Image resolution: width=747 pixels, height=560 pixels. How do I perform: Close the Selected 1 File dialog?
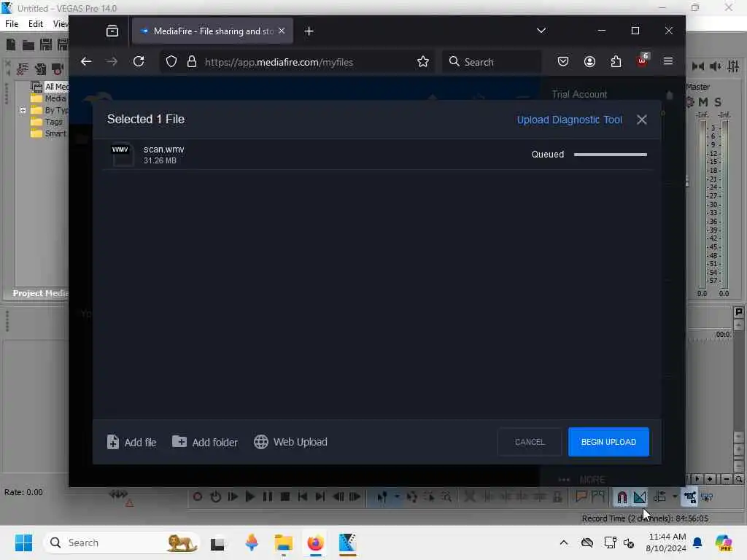coord(642,120)
